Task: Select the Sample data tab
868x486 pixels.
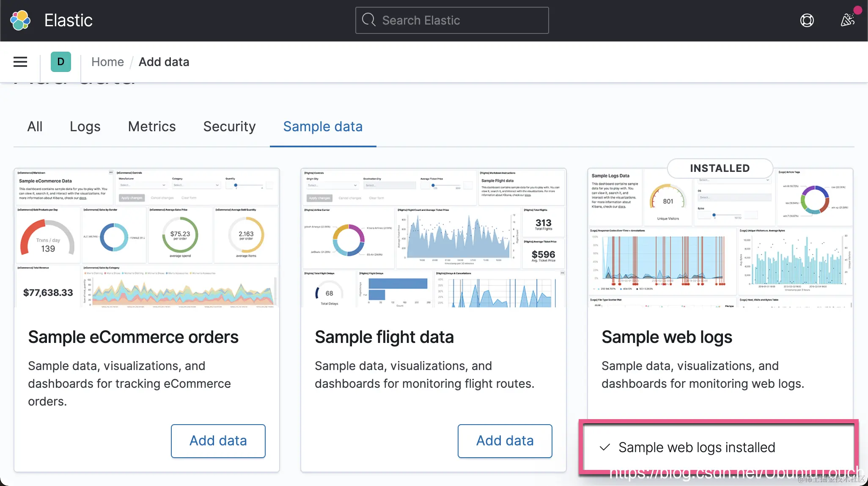Action: coord(323,127)
